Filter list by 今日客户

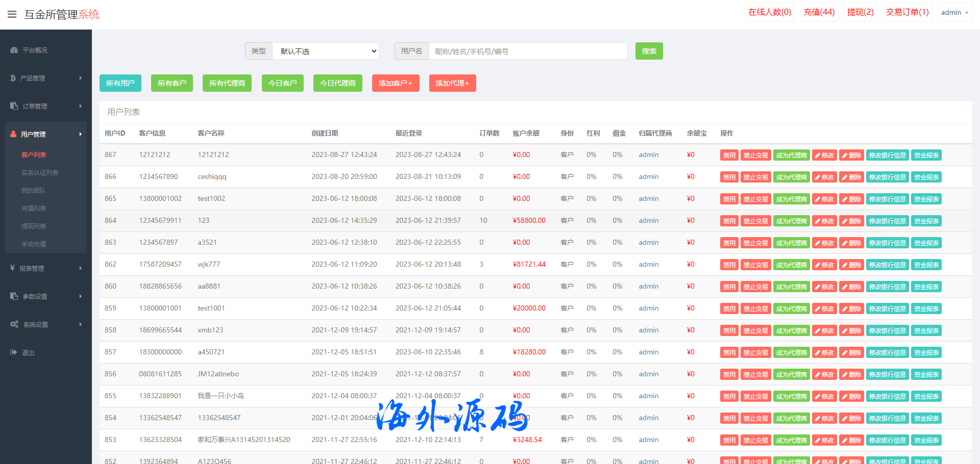[282, 83]
